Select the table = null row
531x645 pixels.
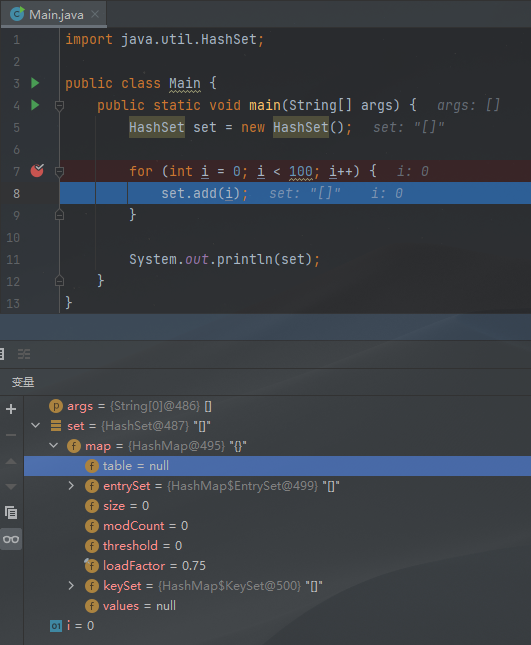tap(277, 466)
